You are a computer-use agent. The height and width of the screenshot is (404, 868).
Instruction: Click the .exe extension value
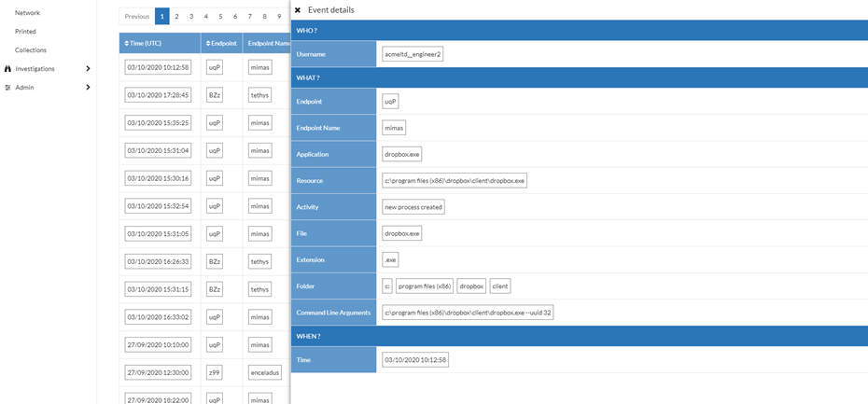[x=390, y=260]
